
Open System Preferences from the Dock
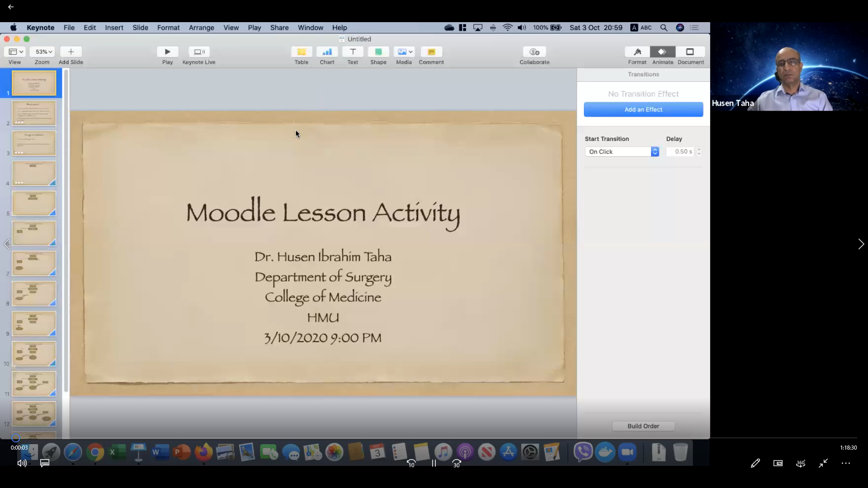[530, 452]
